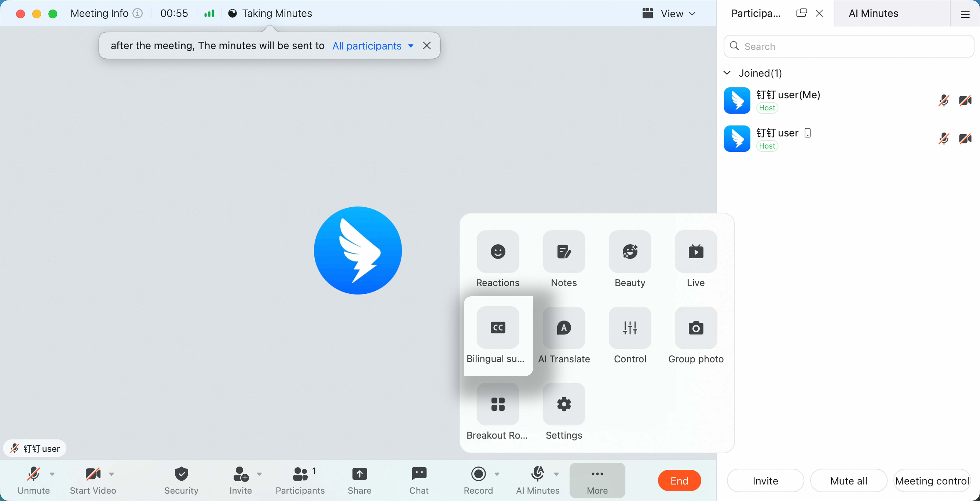Click the Meeting Info icon

click(137, 13)
